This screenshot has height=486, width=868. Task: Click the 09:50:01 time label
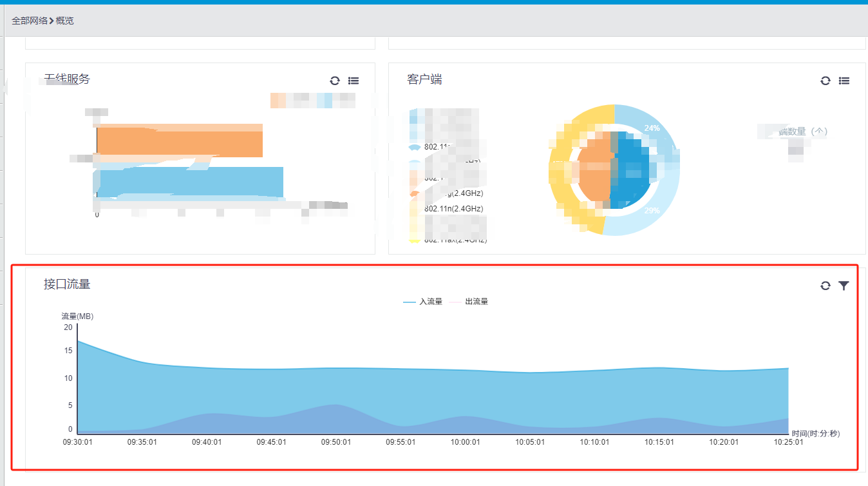tap(336, 443)
